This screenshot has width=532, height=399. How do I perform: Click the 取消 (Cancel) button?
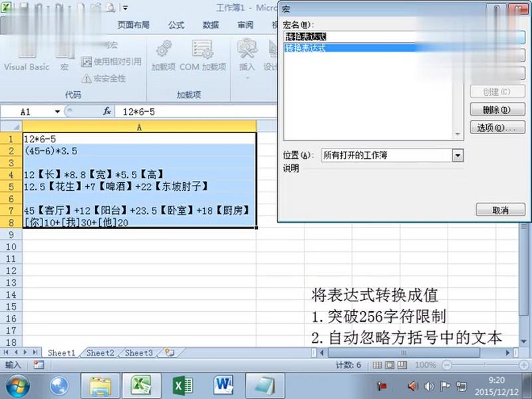pos(499,209)
